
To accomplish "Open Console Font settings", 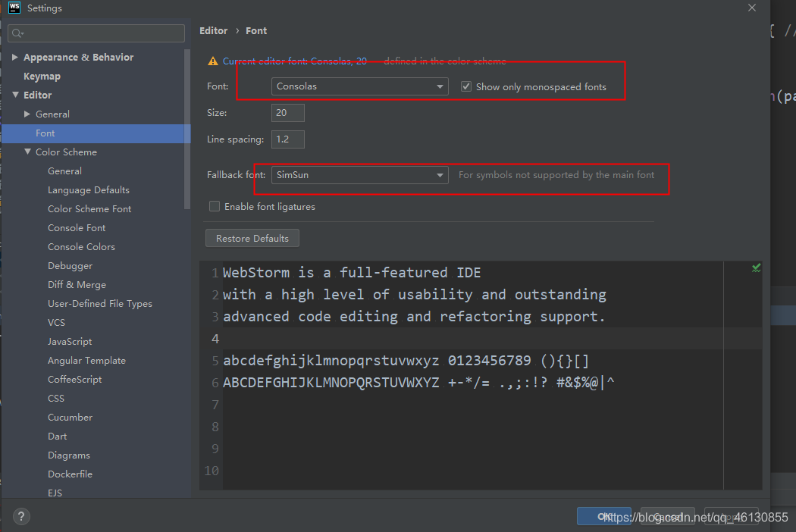I will pos(77,228).
